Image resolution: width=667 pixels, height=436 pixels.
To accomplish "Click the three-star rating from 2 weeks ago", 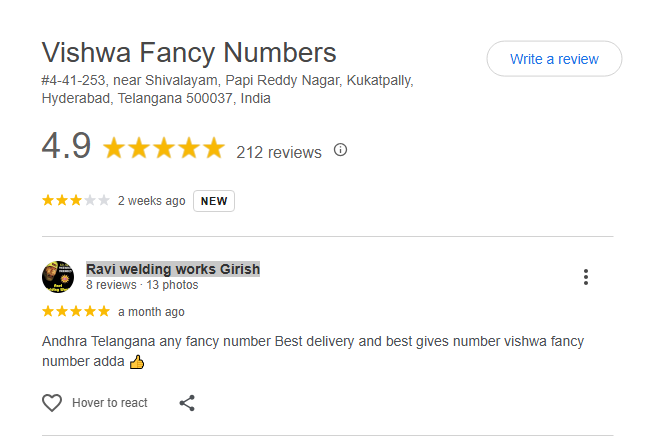I will point(75,201).
